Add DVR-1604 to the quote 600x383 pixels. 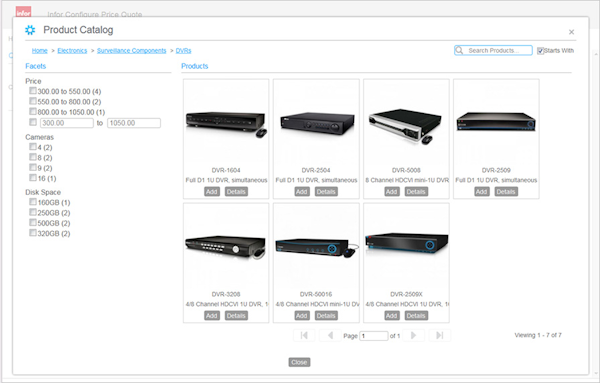pyautogui.click(x=212, y=192)
